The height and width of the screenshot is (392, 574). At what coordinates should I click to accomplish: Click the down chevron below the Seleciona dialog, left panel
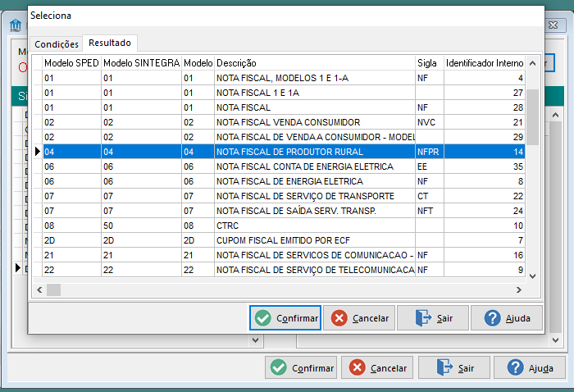tap(256, 340)
